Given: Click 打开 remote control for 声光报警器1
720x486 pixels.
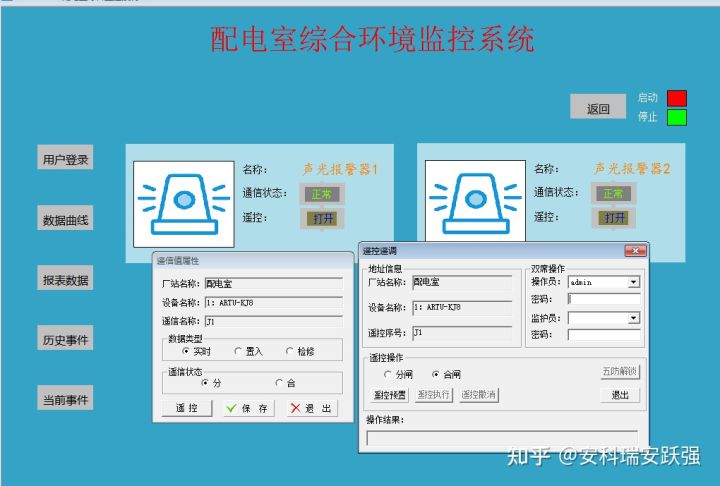Looking at the screenshot, I should (322, 218).
